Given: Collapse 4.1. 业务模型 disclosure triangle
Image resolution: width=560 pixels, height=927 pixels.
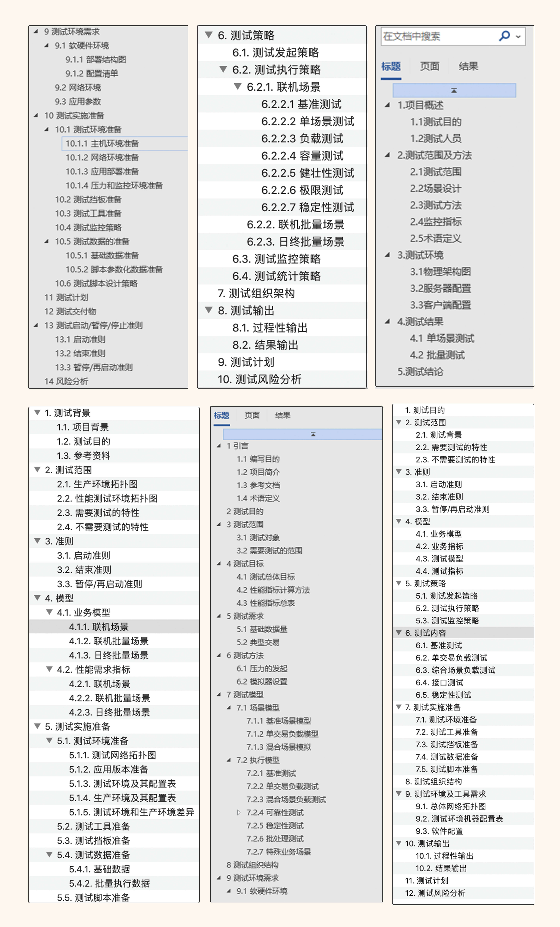Looking at the screenshot, I should tap(49, 612).
